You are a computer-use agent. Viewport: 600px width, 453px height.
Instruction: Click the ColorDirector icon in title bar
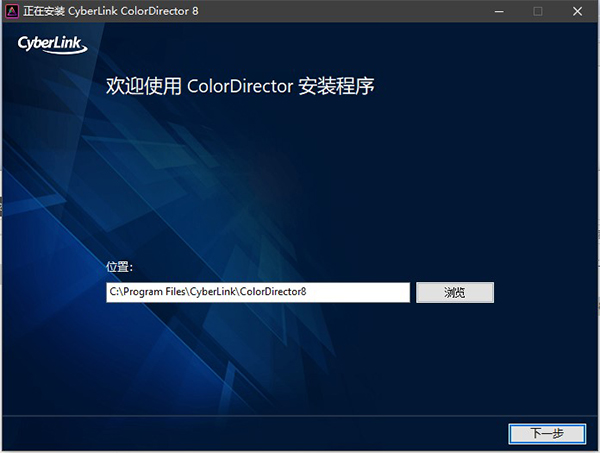(12, 11)
